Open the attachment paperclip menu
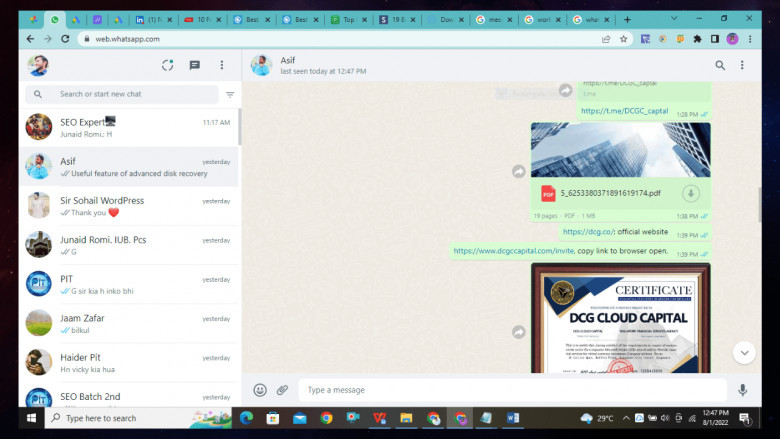780x439 pixels. pyautogui.click(x=283, y=390)
